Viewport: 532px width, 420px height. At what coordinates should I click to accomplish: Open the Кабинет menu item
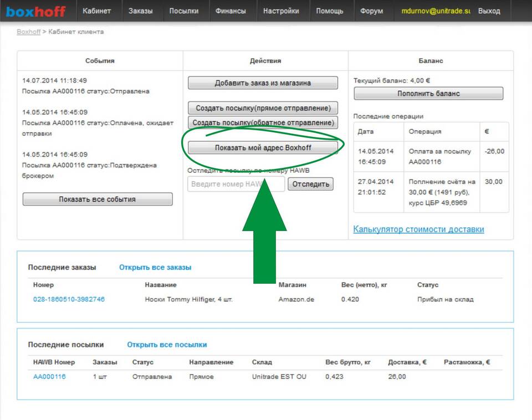tap(96, 11)
